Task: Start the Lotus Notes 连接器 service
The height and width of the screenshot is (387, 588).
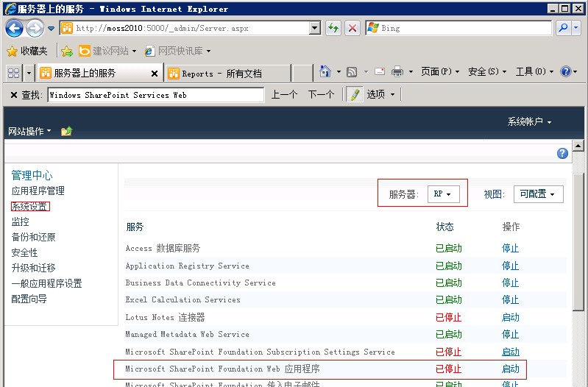Action: [511, 317]
